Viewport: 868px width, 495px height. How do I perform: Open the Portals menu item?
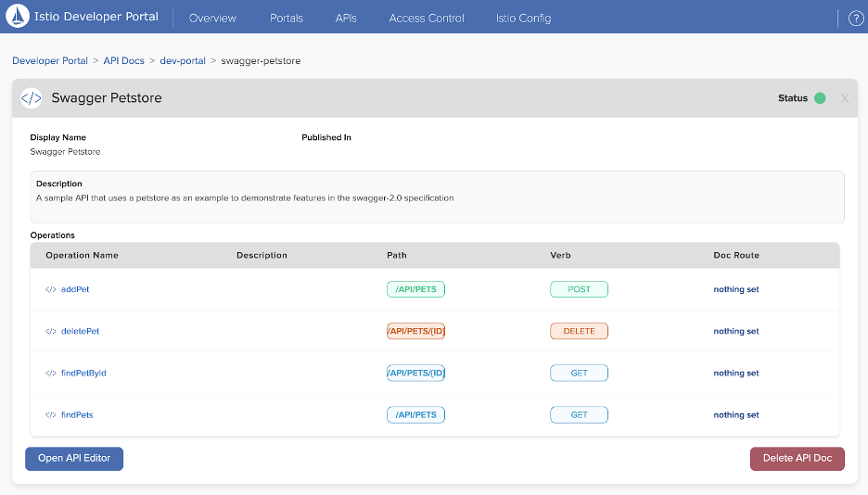[x=287, y=19]
